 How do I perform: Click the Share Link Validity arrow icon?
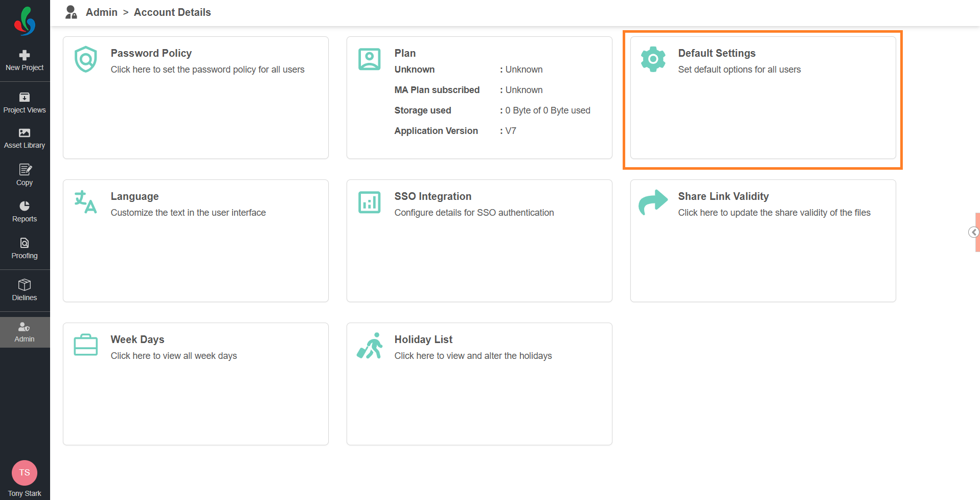pos(653,202)
